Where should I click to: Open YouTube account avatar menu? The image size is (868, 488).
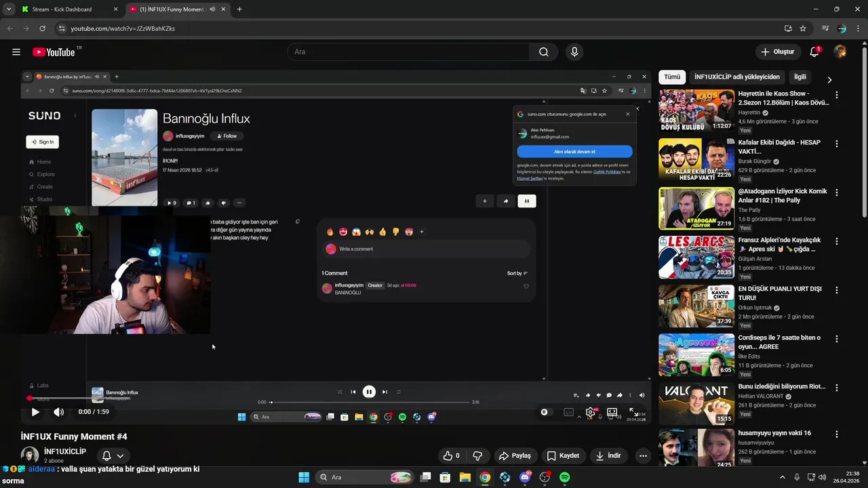coord(840,52)
